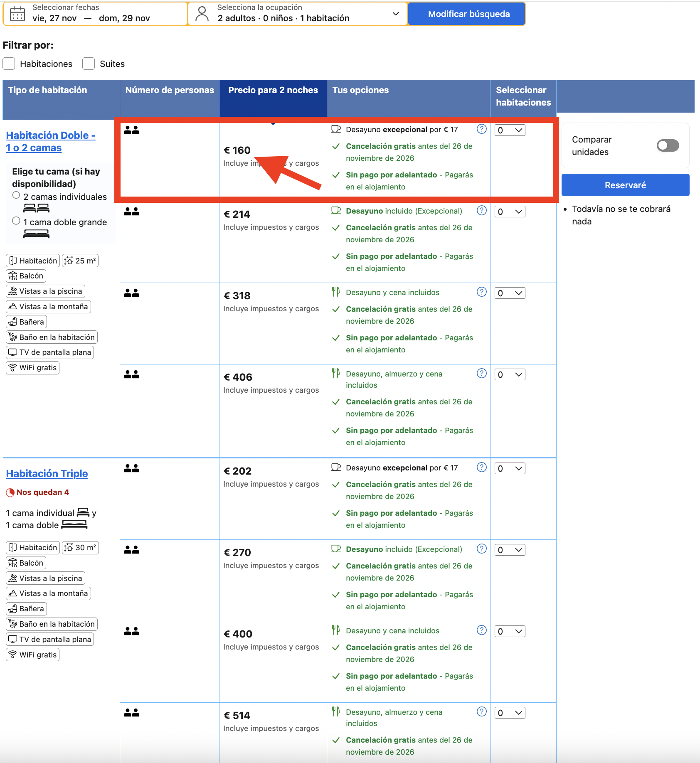This screenshot has width=700, height=763.
Task: Check the Habitaciones filter checkbox
Action: point(9,64)
